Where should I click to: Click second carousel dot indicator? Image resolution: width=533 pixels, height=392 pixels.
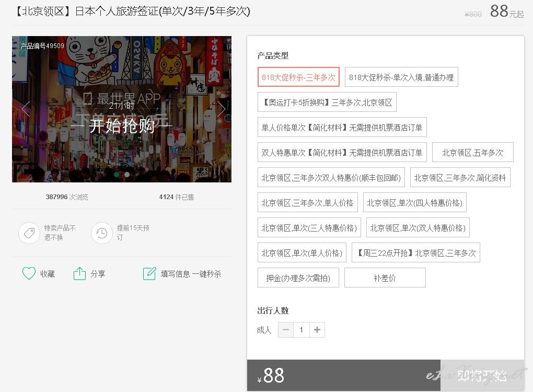coord(127,175)
